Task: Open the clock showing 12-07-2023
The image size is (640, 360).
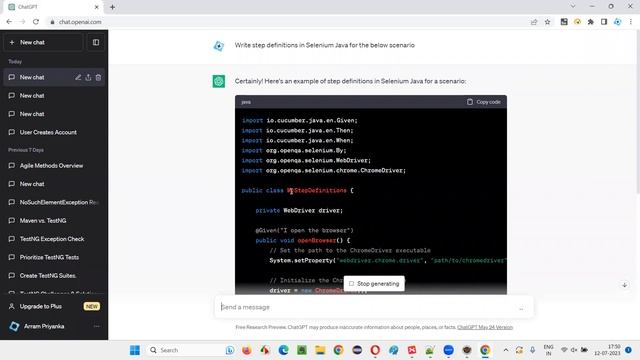Action: [607, 350]
